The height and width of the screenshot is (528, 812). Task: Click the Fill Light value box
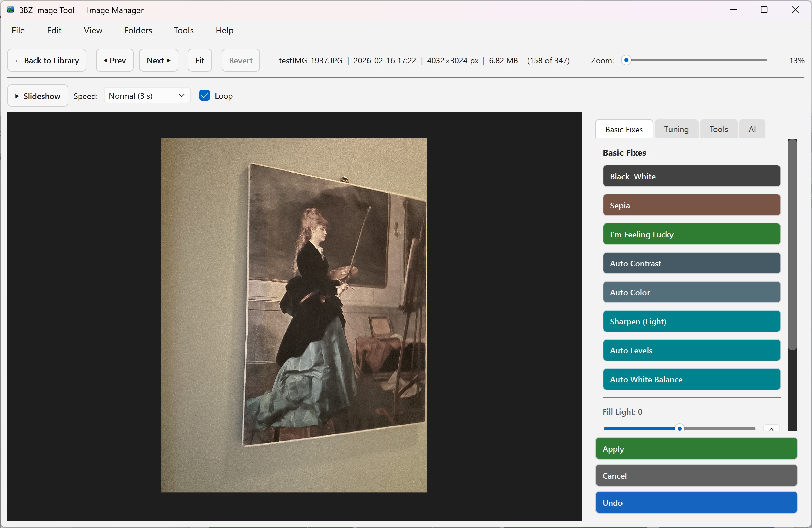[x=771, y=428]
